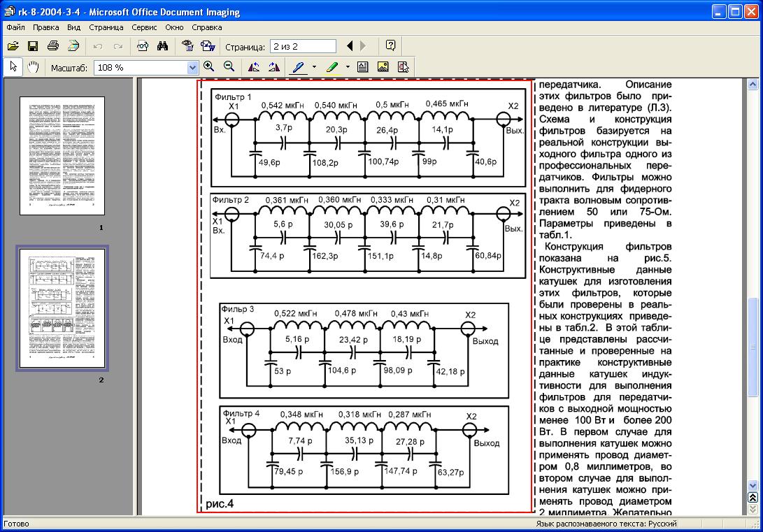Insert a text box annotation
The image size is (763, 532).
click(362, 67)
